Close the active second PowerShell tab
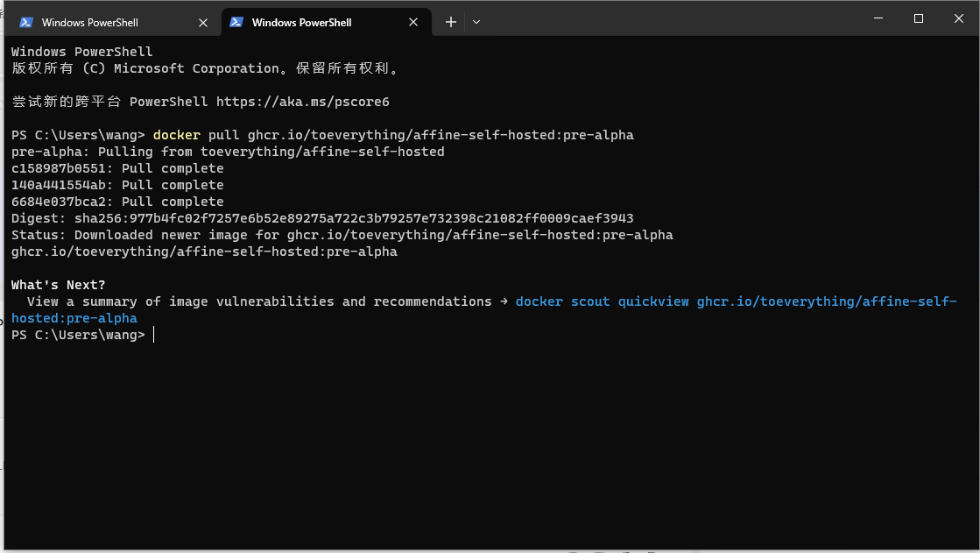Screen dimensions: 980x553 [x=413, y=23]
